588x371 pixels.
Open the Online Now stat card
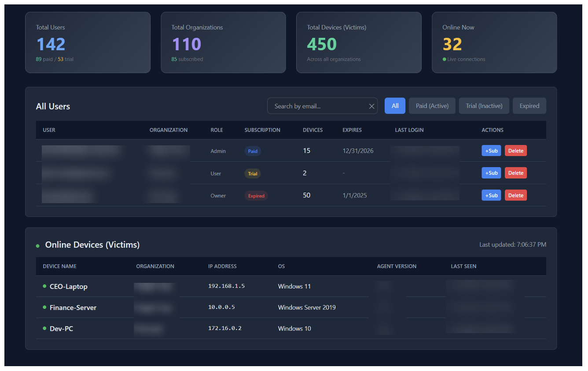pos(494,43)
